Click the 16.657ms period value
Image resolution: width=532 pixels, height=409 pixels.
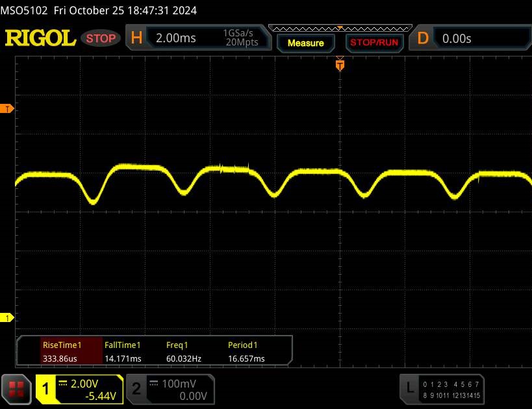click(246, 358)
